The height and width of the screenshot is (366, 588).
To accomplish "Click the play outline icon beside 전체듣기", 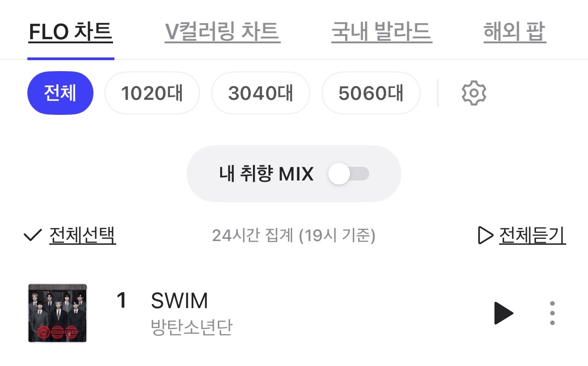I will pos(485,236).
